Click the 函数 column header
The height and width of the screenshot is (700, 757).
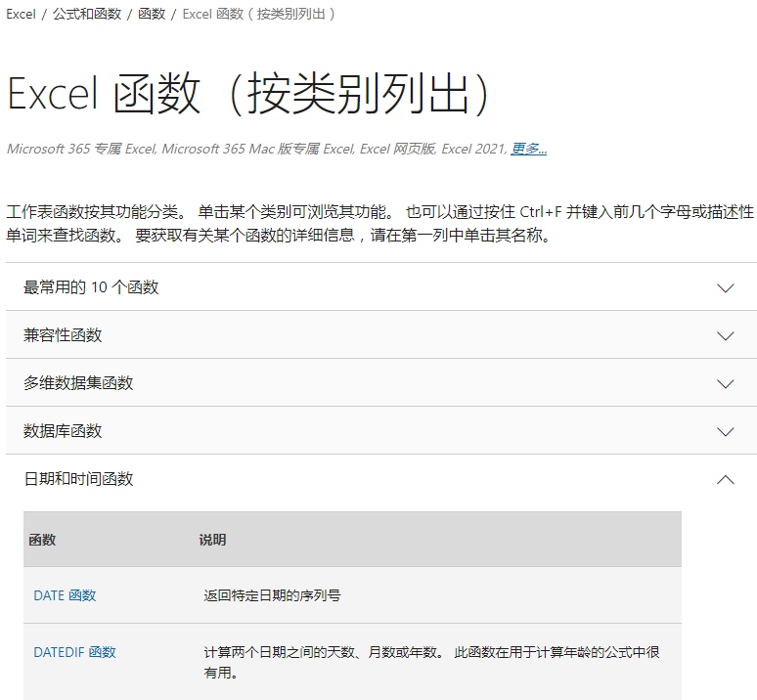click(43, 540)
